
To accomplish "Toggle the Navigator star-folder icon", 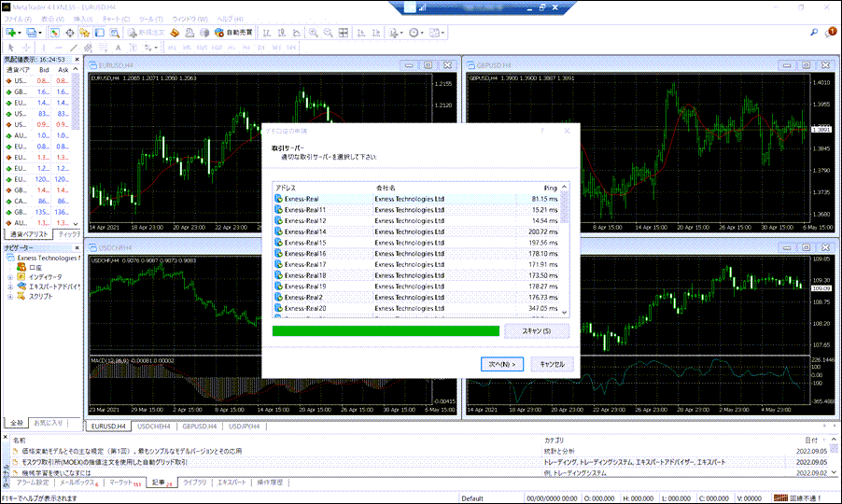I will (x=85, y=32).
